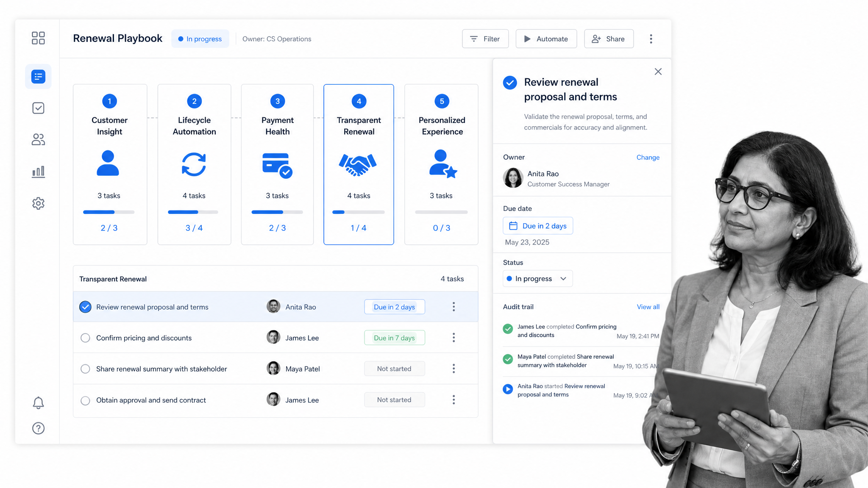Click the Automate button
The width and height of the screenshot is (868, 488).
pos(546,39)
